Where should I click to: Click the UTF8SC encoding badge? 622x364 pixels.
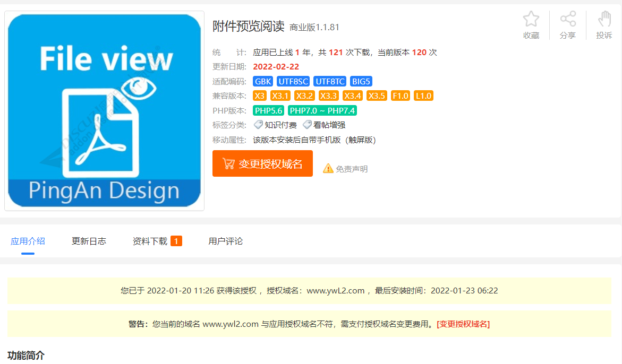(293, 81)
